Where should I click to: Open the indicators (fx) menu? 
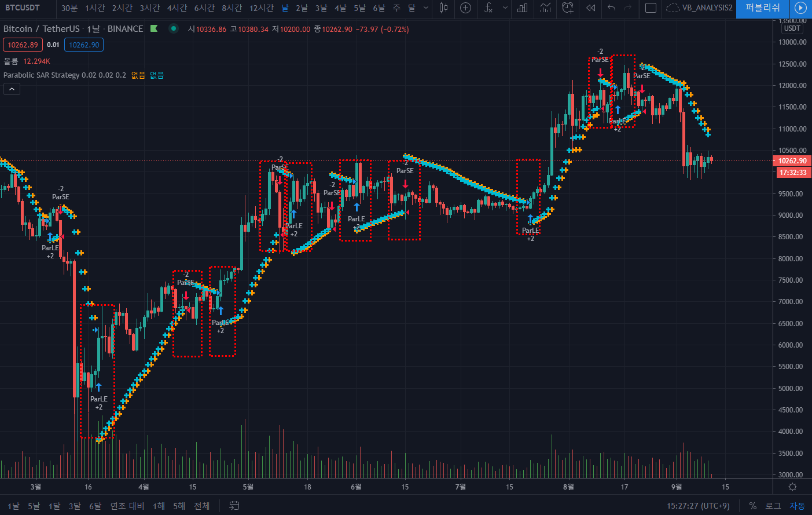488,8
